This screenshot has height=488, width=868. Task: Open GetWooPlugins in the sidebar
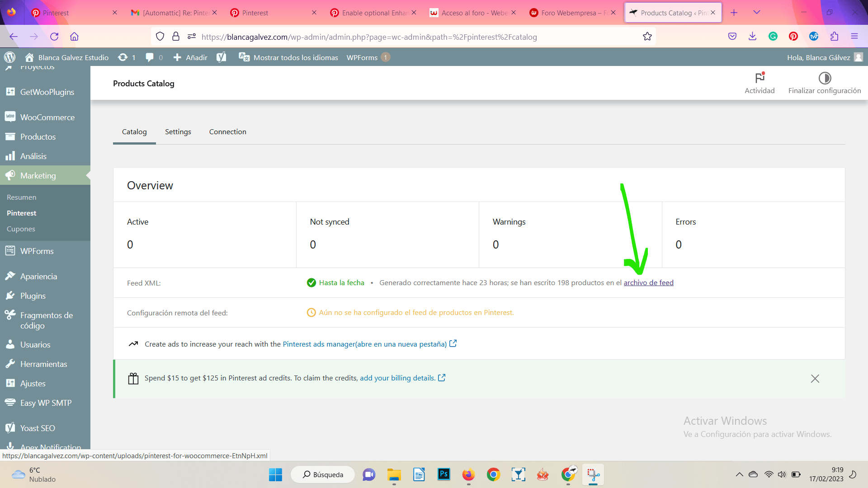[x=45, y=92]
